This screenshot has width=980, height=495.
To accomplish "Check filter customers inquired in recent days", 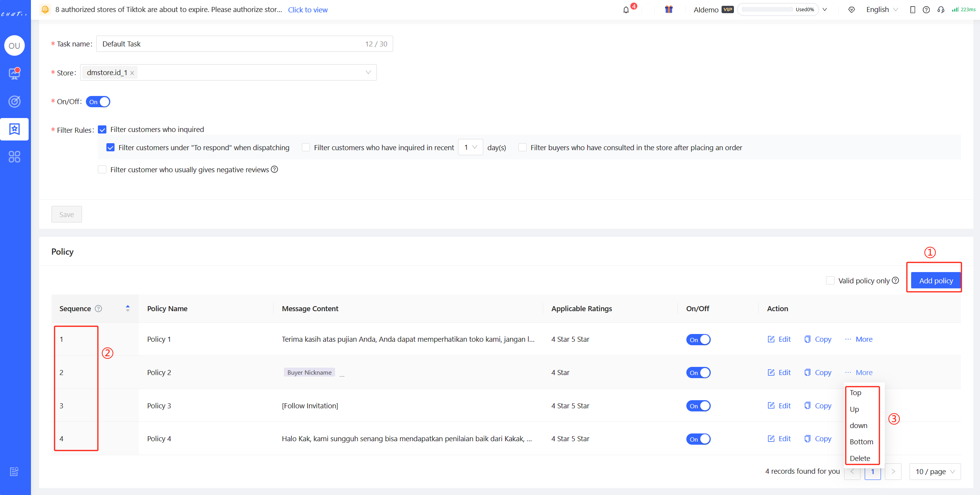I will pos(306,147).
